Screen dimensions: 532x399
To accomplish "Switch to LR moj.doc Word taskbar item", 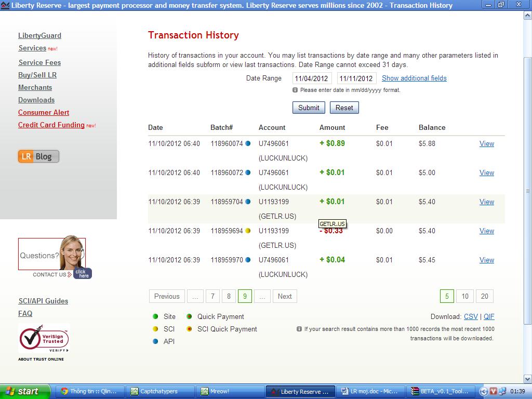I will [x=371, y=391].
